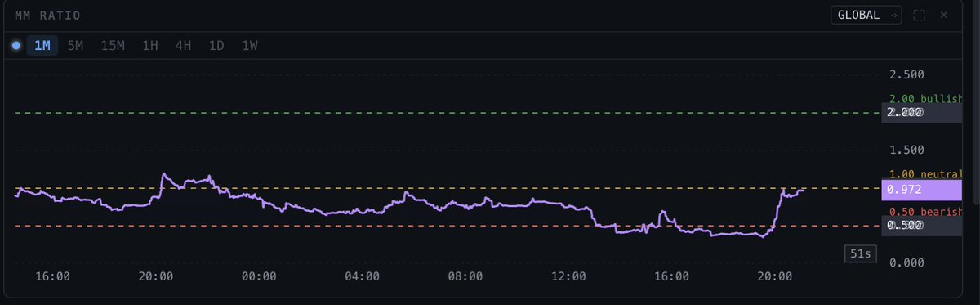Choose the 4H timeframe
Screen dimensions: 980x305
(x=183, y=46)
